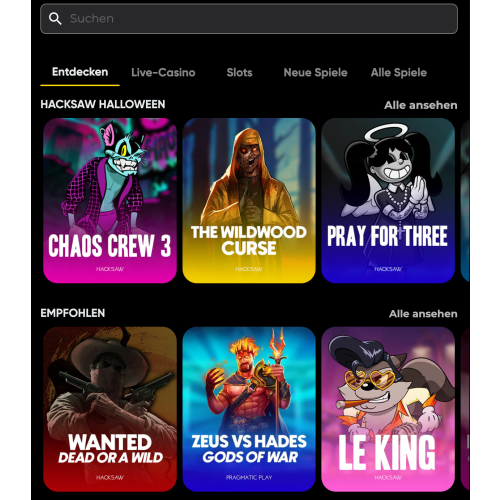
Task: Show the Alle Spiele tab
Action: click(399, 72)
